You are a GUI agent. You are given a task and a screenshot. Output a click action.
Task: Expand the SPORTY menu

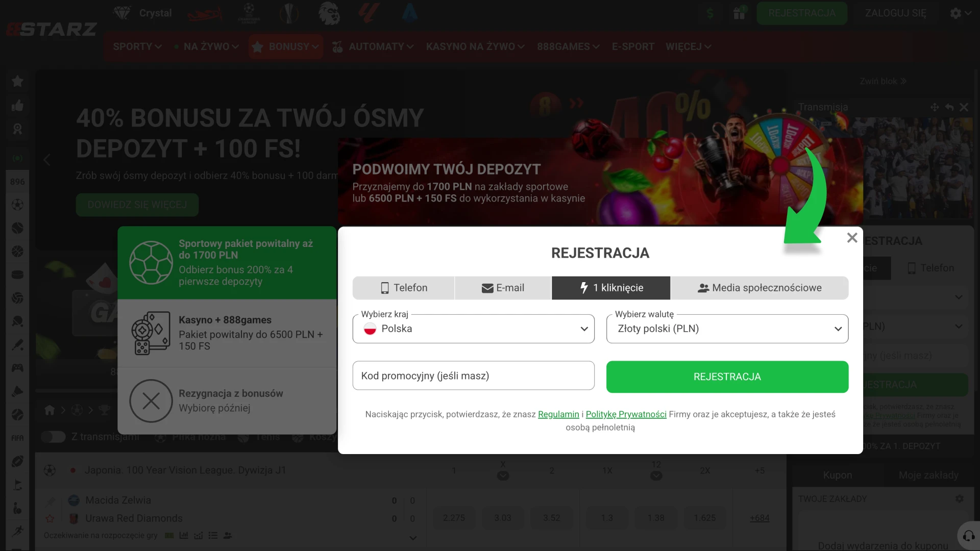(x=137, y=46)
